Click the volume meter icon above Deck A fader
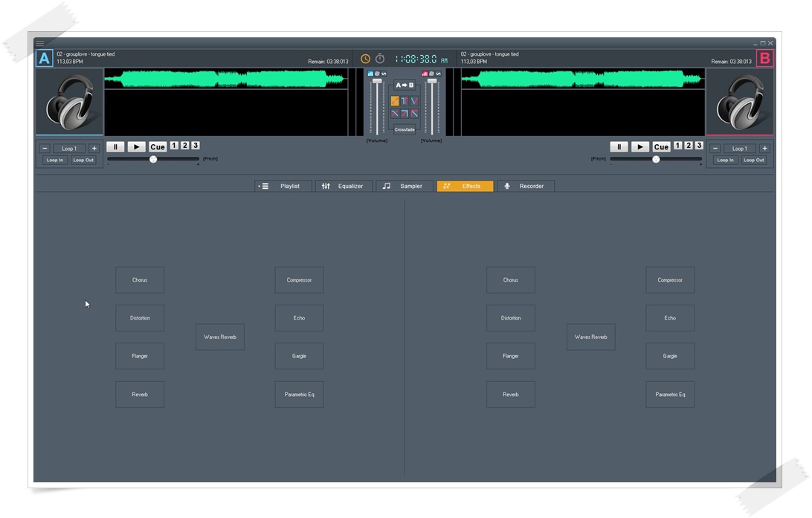Image resolution: width=812 pixels, height=518 pixels. [371, 72]
